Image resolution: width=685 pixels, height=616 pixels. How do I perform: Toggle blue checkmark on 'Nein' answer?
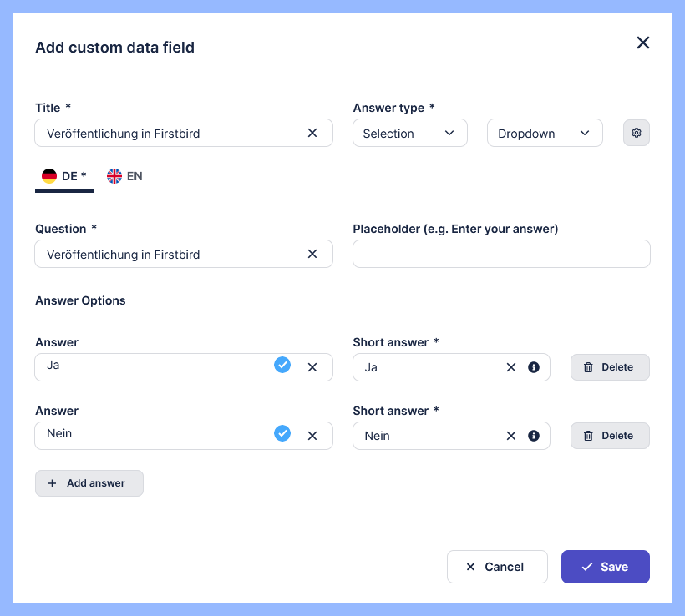(x=282, y=433)
